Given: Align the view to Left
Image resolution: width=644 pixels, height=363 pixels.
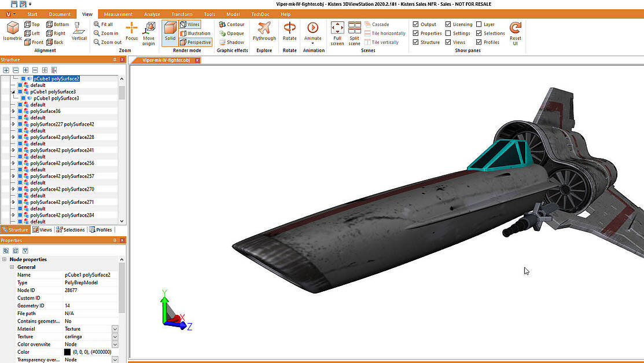Looking at the screenshot, I should 32,34.
